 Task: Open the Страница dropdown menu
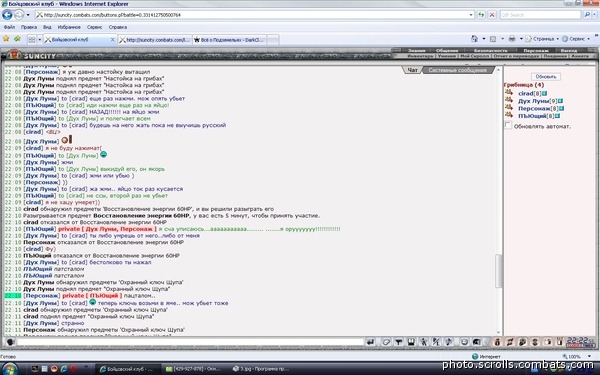click(x=542, y=39)
